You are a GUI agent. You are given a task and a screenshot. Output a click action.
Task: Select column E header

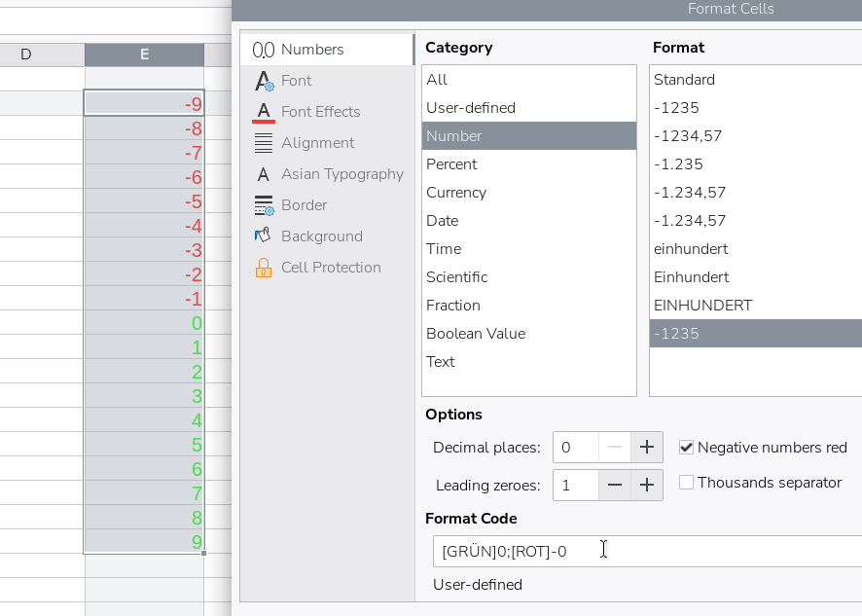click(145, 54)
